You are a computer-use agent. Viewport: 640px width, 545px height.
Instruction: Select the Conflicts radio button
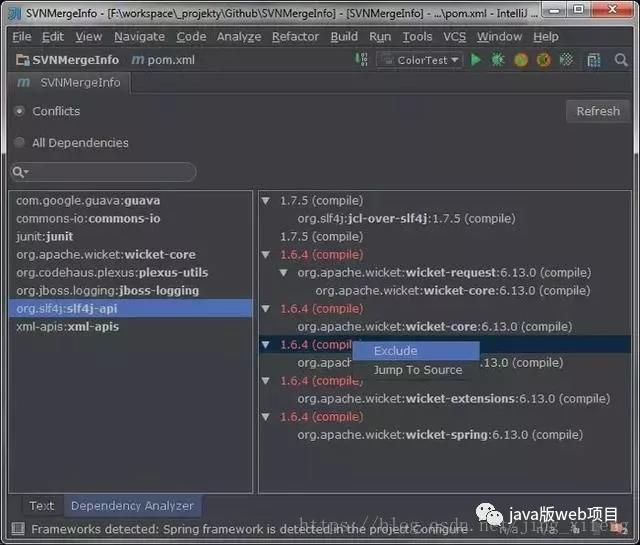[x=19, y=111]
